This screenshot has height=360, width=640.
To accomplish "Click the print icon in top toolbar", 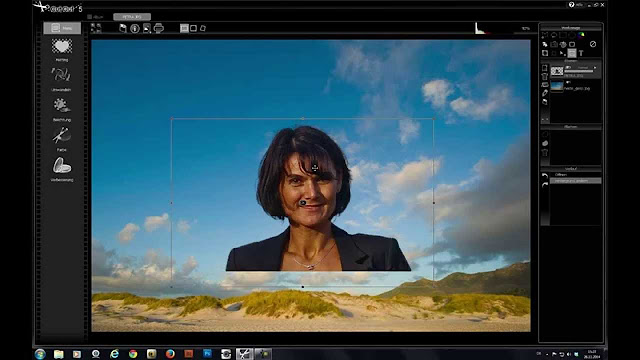I will [x=159, y=28].
